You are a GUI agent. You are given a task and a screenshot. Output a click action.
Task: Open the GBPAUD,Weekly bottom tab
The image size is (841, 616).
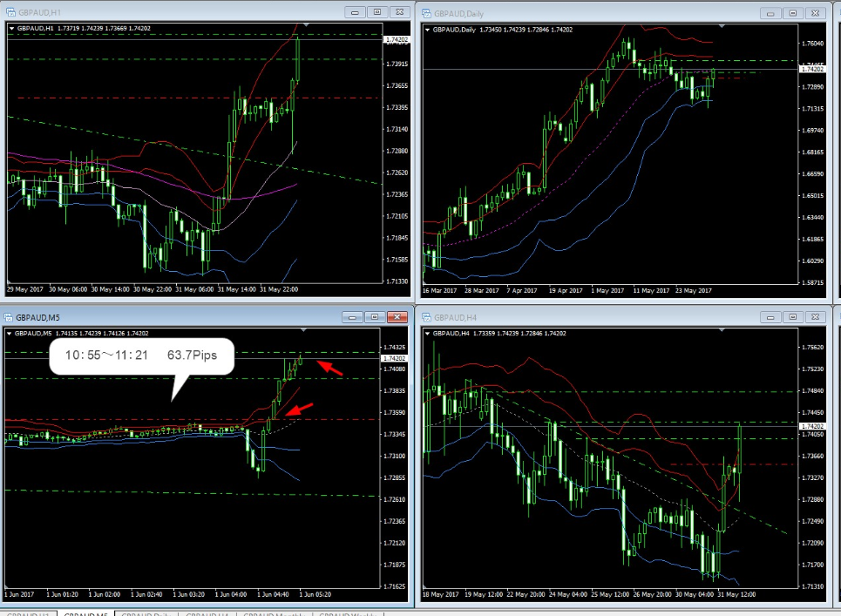pyautogui.click(x=349, y=613)
